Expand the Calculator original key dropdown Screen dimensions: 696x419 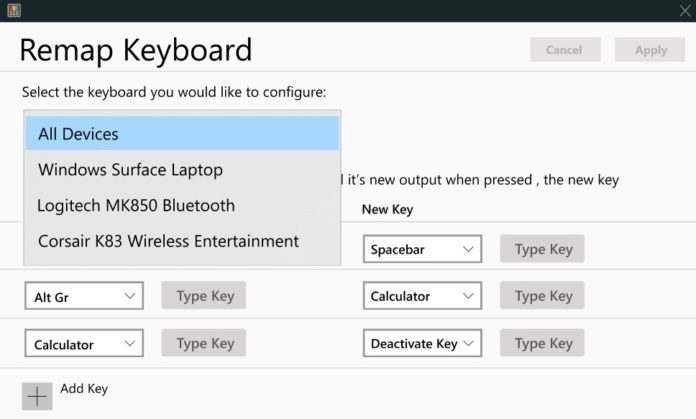(84, 344)
